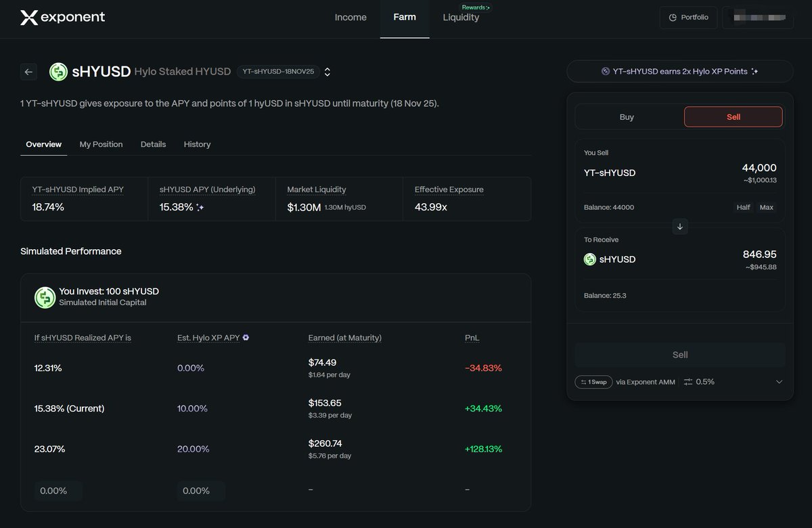The height and width of the screenshot is (528, 812).
Task: Click the slippage settings icon near 0.5%
Action: (688, 382)
